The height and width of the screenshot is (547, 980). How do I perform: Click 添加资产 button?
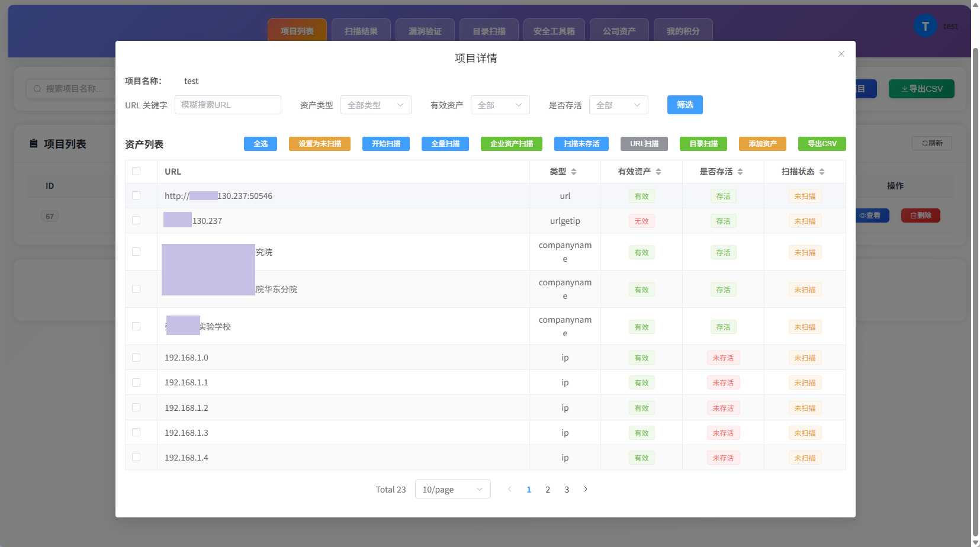pyautogui.click(x=763, y=144)
